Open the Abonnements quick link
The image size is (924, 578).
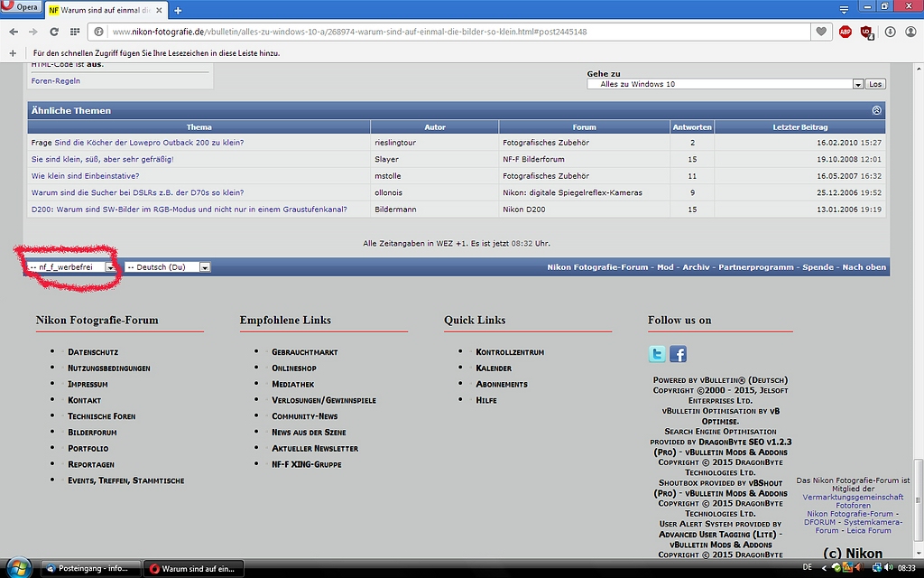coord(502,384)
